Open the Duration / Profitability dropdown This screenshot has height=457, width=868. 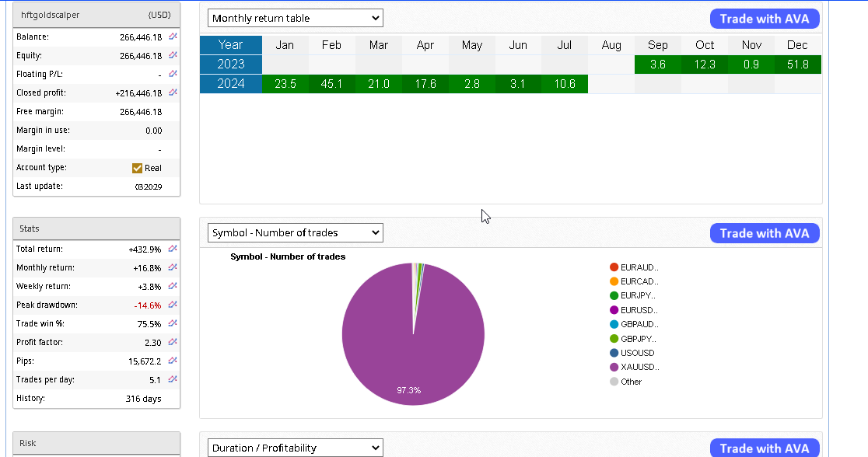295,448
